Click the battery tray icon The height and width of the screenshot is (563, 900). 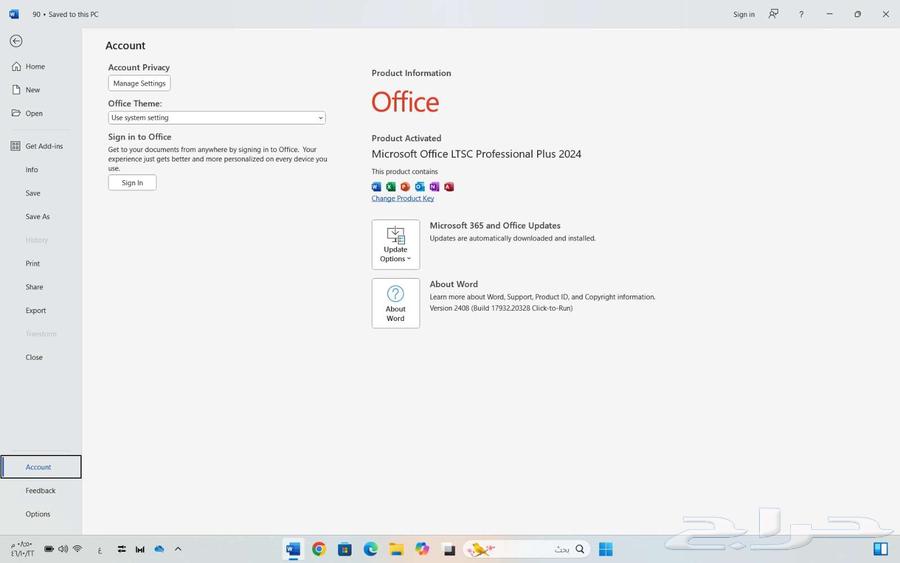coord(49,549)
